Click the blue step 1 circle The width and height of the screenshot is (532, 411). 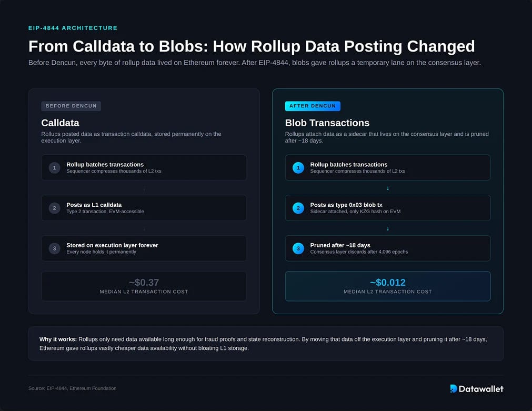click(x=298, y=168)
